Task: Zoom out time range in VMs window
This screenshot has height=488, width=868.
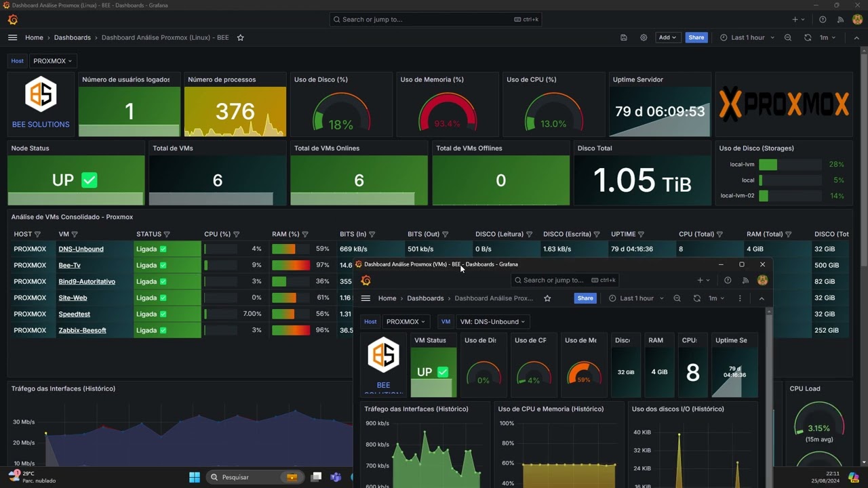Action: (677, 298)
